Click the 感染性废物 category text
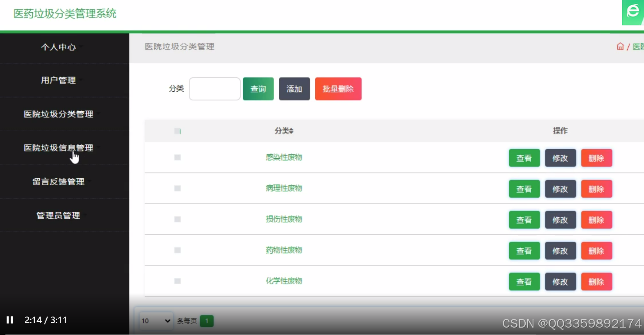Image resolution: width=644 pixels, height=335 pixels. point(284,157)
